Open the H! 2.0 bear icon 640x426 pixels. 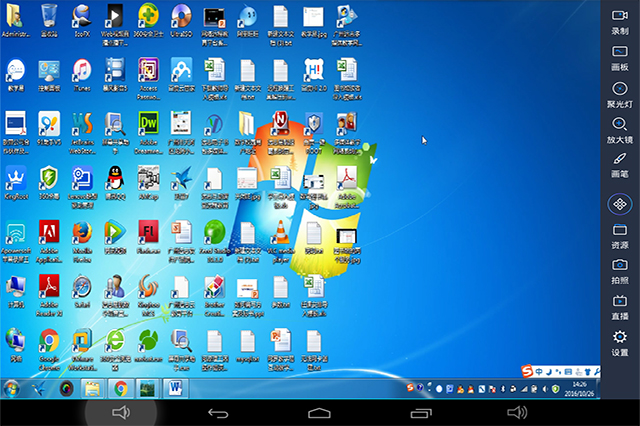pyautogui.click(x=313, y=75)
